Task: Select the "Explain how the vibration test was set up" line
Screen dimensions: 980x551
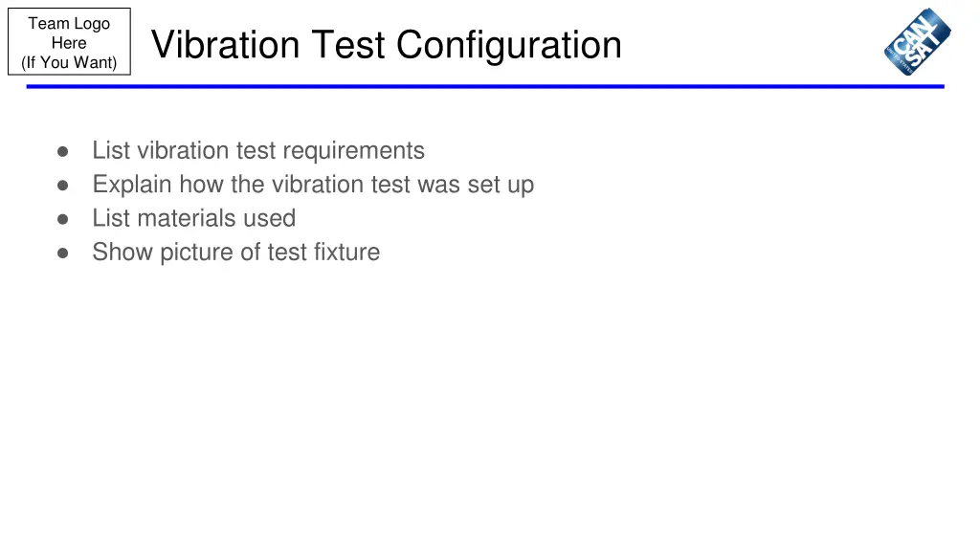Action: [313, 185]
